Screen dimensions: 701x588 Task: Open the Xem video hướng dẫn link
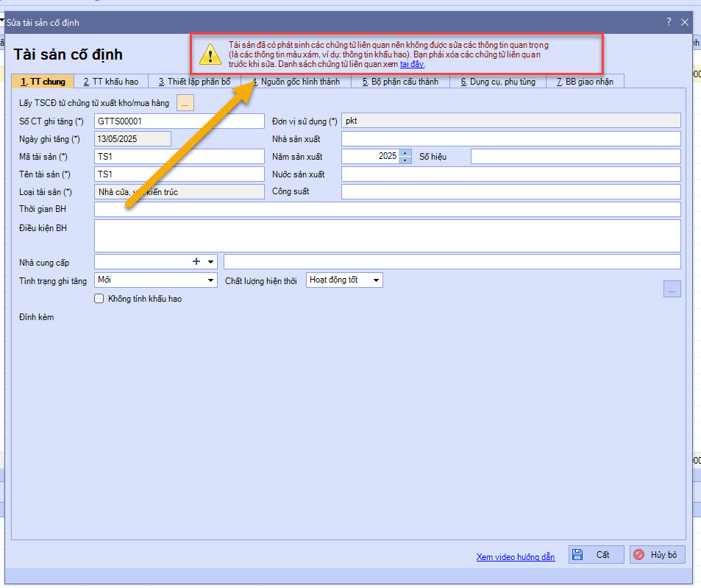[515, 557]
